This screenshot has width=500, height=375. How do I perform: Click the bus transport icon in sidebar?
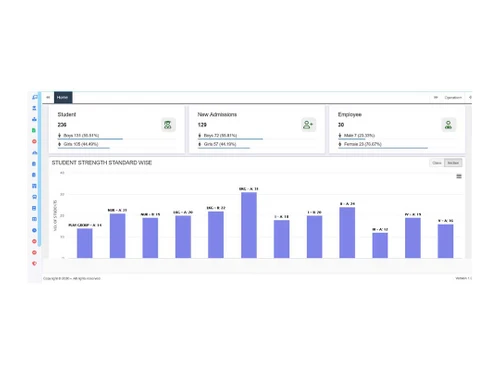pos(34,197)
